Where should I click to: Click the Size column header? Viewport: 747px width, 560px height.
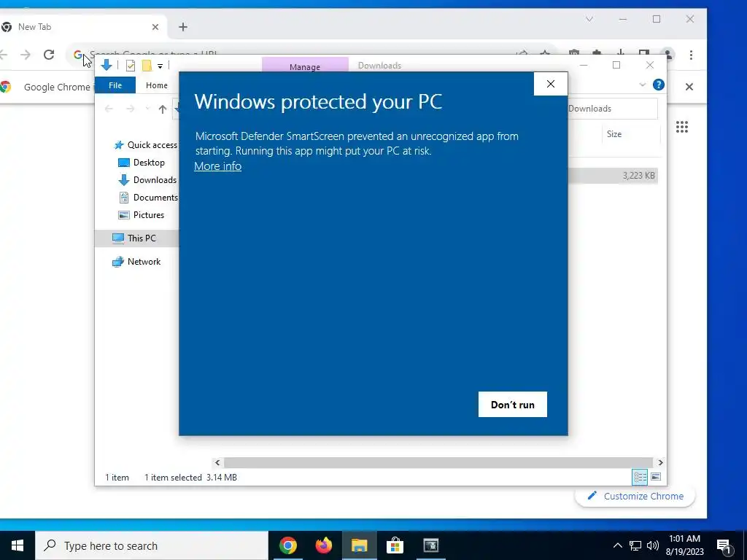click(x=614, y=134)
